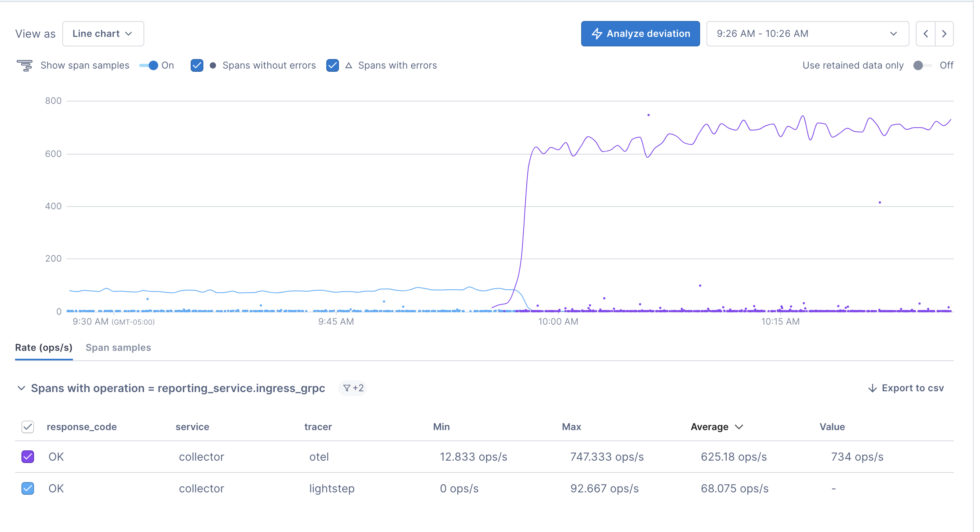The image size is (980, 532).
Task: Open the 9:26 AM - 10:26 AM time picker
Action: (x=807, y=34)
